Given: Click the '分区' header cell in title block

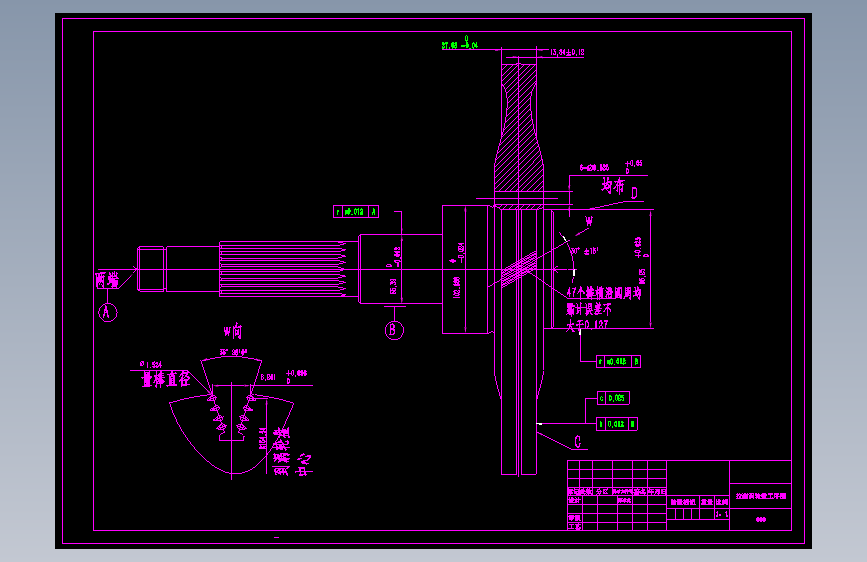Looking at the screenshot, I should [603, 491].
